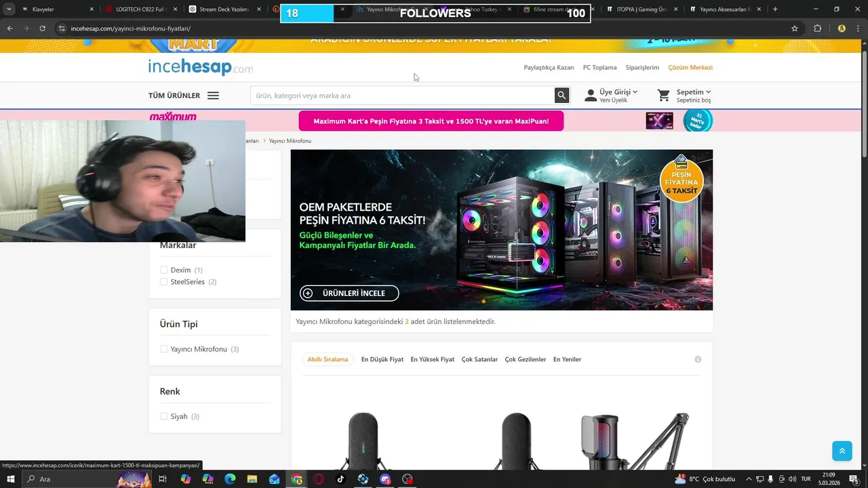Image resolution: width=868 pixels, height=488 pixels.
Task: Switch to LOGITECH C922 browser tab
Action: (140, 9)
